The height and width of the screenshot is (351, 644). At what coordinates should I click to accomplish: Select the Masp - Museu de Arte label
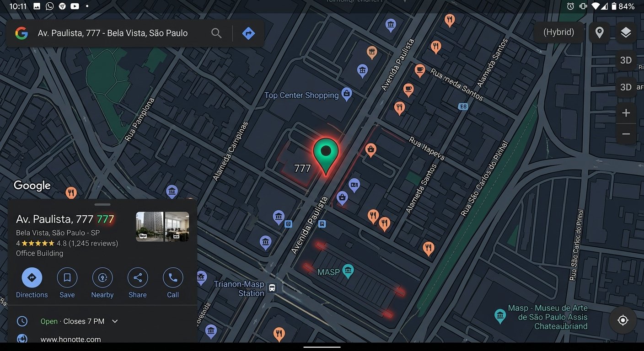[547, 317]
